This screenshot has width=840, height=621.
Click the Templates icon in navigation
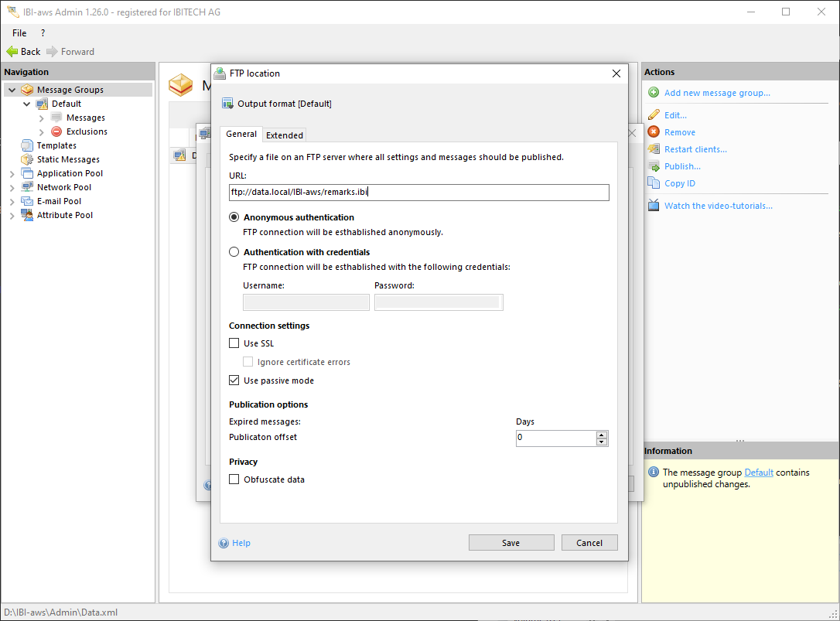click(27, 145)
